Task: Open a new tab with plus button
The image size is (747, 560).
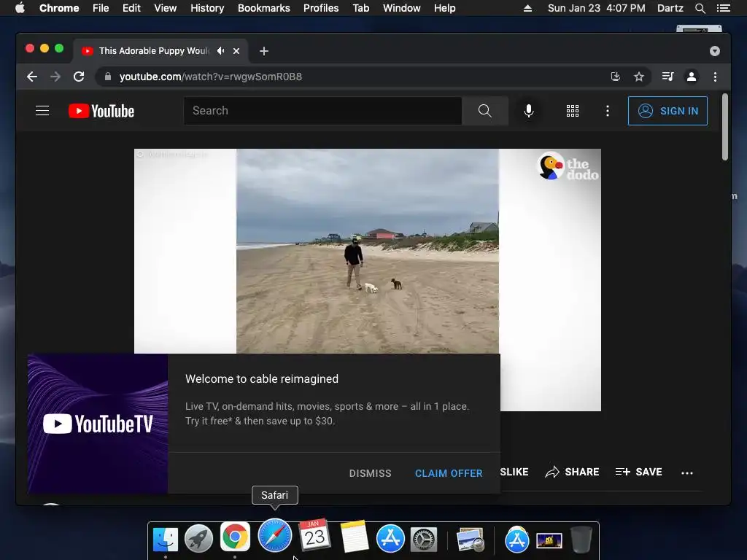Action: click(x=264, y=51)
